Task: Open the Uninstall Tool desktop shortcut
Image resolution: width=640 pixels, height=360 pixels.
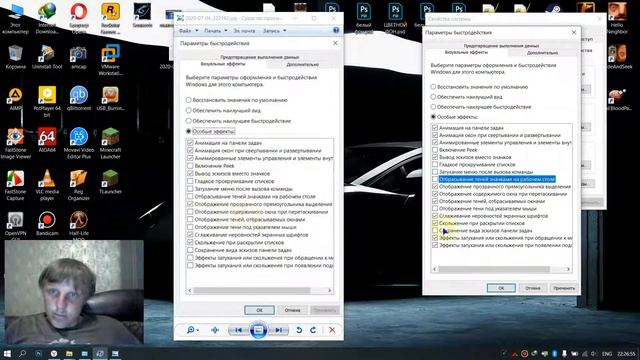Action: (x=47, y=57)
